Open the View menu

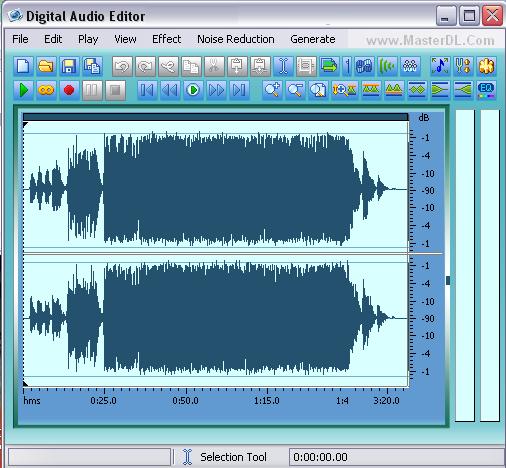point(125,39)
